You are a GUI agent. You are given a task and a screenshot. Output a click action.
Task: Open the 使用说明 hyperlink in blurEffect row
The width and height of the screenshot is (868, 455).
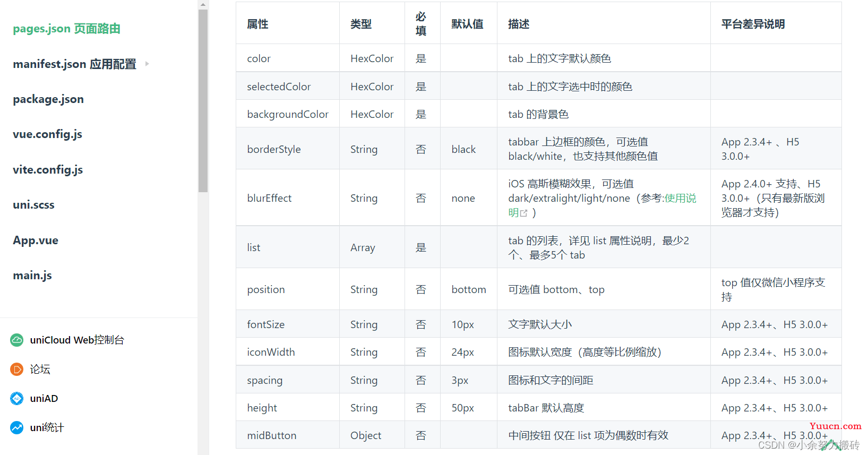[x=681, y=198]
